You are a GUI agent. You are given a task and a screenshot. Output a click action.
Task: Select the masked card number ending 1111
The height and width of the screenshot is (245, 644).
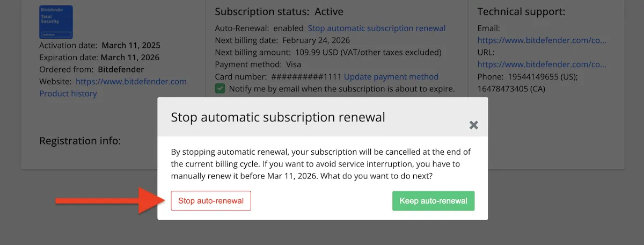coord(306,77)
